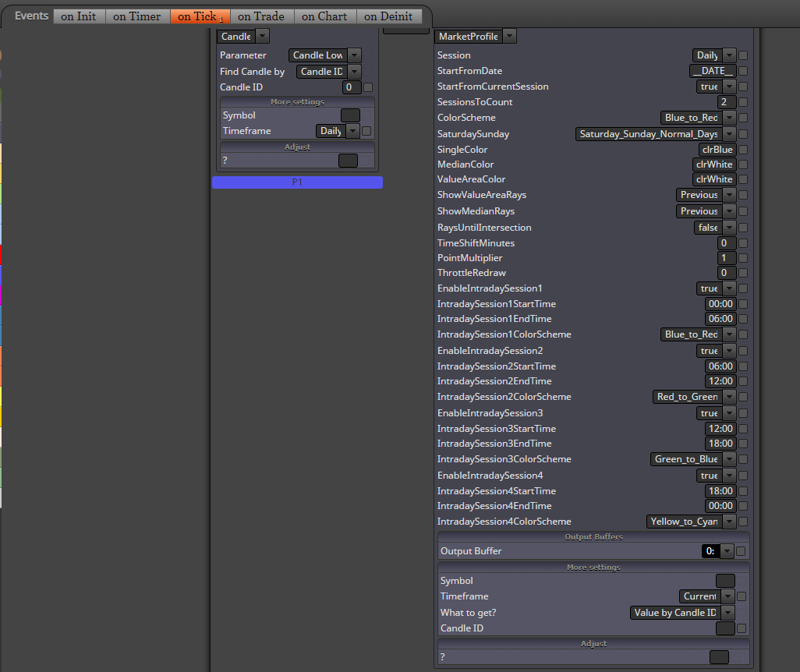The height and width of the screenshot is (672, 800).
Task: Collapse the MarketProfile More settings header
Action: coord(594,568)
